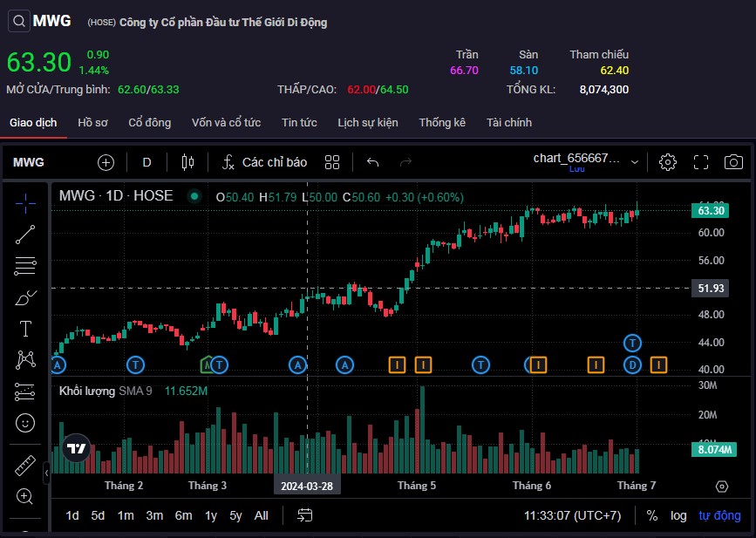This screenshot has height=538, width=756.
Task: Click the add symbol compare plus icon
Action: tap(106, 162)
